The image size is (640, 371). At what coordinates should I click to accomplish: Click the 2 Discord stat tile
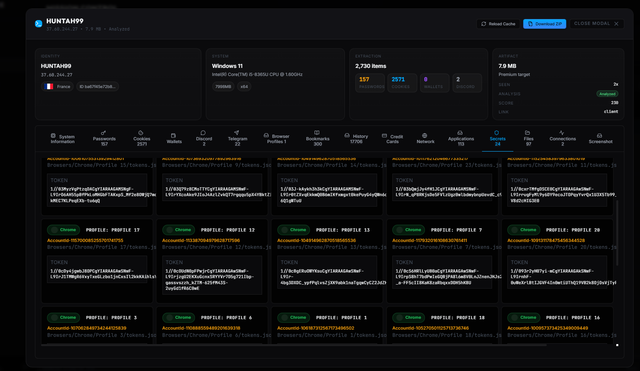[467, 83]
